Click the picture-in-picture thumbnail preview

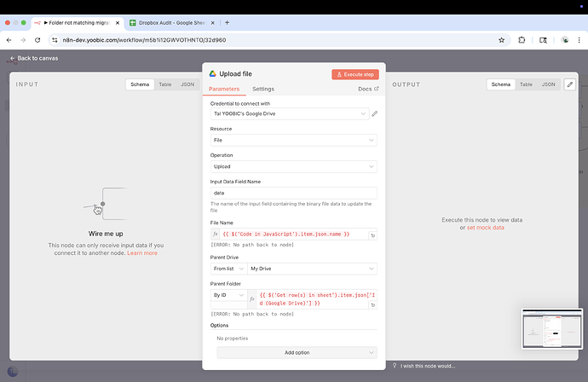[552, 329]
